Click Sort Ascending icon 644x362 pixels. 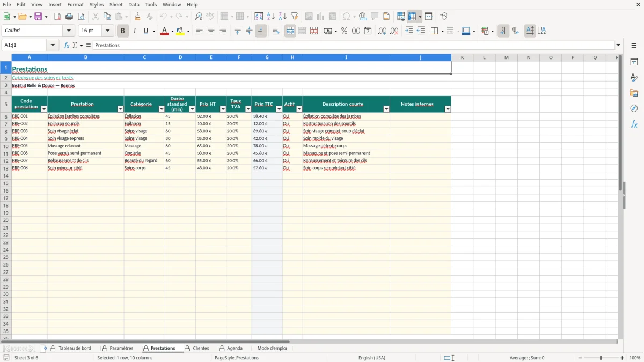click(x=271, y=17)
